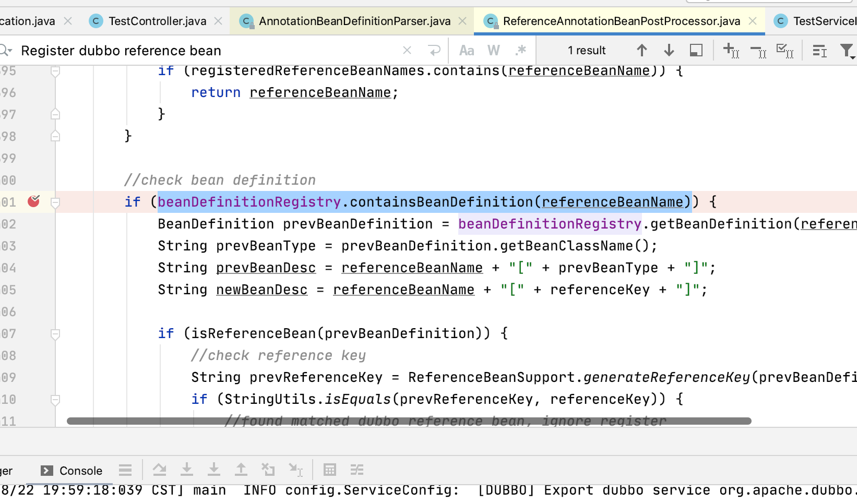857x504 pixels.
Task: Click the 'config.ServiceConfig:' console log text
Action: click(372, 490)
